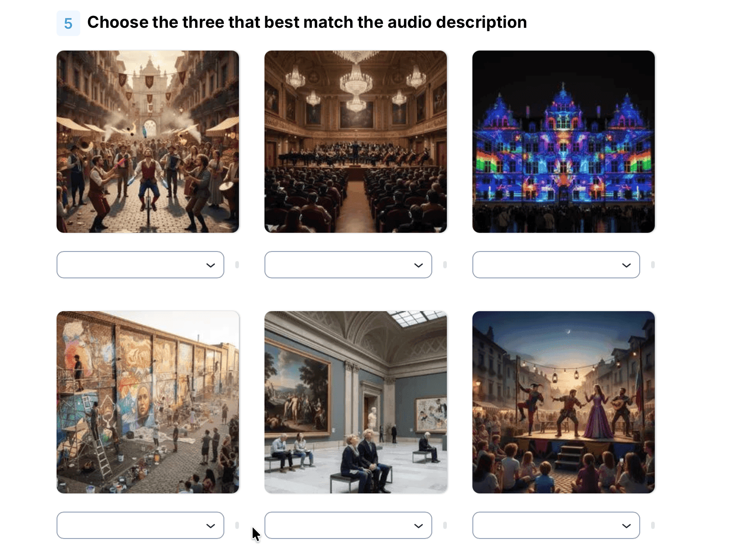The image size is (756, 554).
Task: Click the small gray indicator beside jugglers dropdown
Action: [x=237, y=265]
